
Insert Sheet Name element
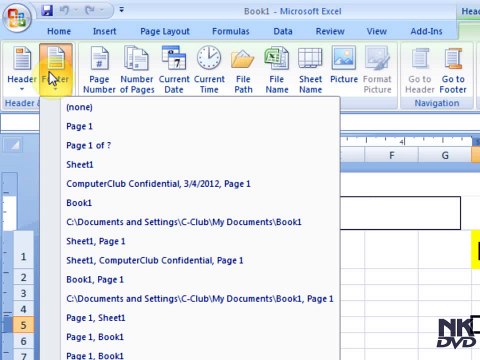pos(310,70)
